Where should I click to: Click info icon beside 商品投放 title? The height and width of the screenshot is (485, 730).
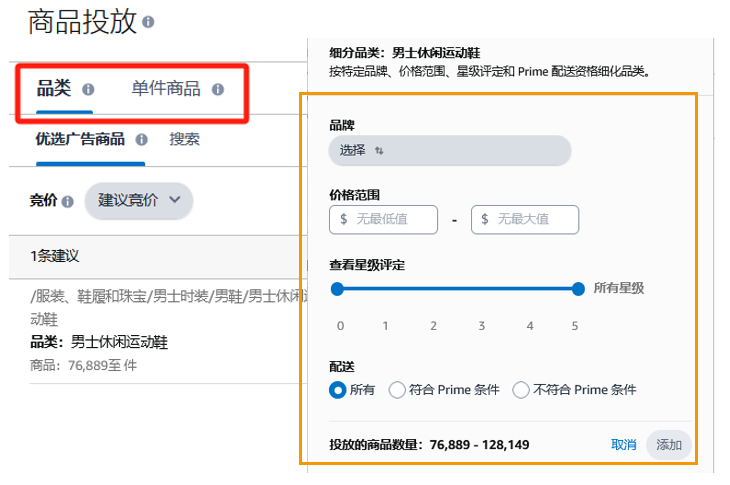click(149, 21)
